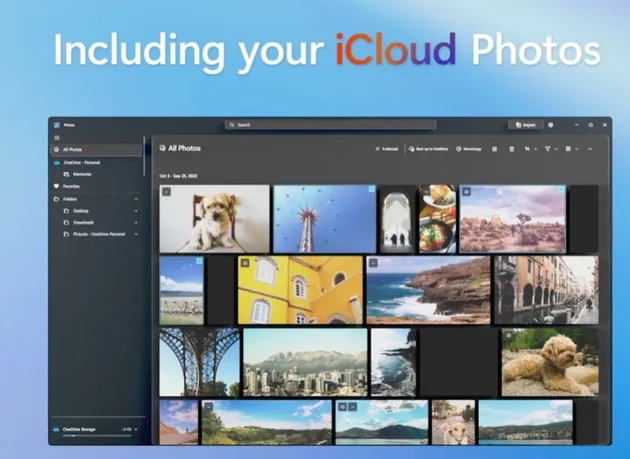Open the filter dropdown in toolbar
The width and height of the screenshot is (630, 459).
point(550,149)
